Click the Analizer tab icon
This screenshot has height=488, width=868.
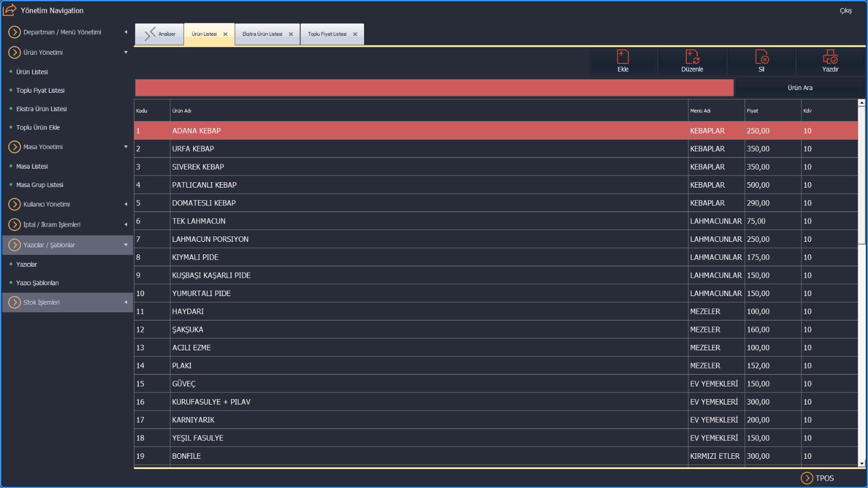coord(150,34)
